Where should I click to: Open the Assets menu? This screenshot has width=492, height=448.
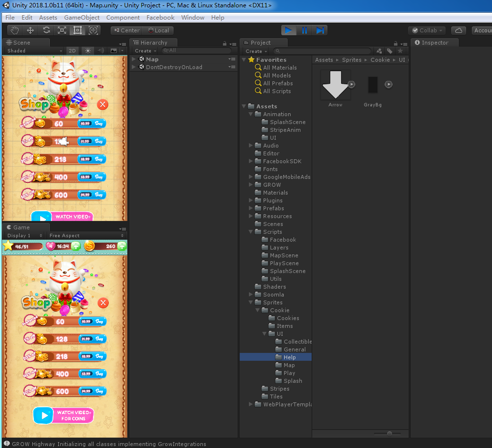48,18
